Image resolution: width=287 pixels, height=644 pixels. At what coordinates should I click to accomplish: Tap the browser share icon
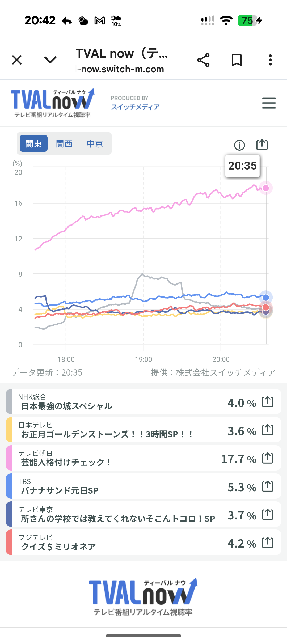203,60
